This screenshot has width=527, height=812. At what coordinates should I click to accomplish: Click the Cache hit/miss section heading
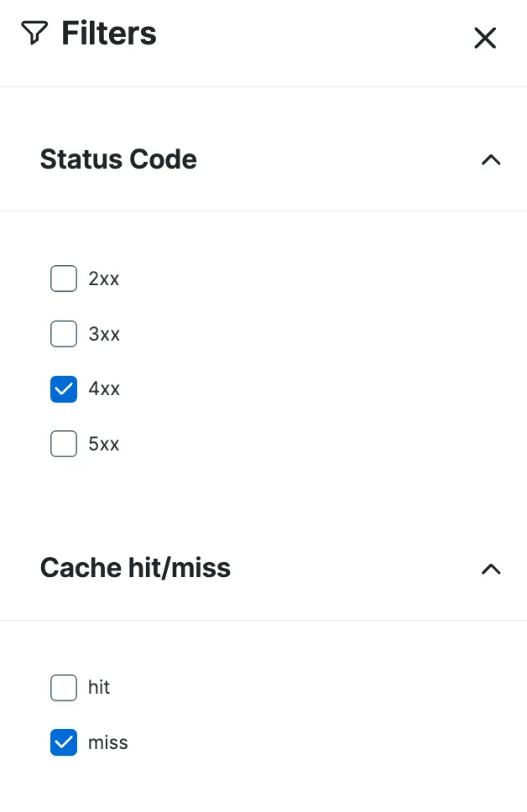coord(135,569)
